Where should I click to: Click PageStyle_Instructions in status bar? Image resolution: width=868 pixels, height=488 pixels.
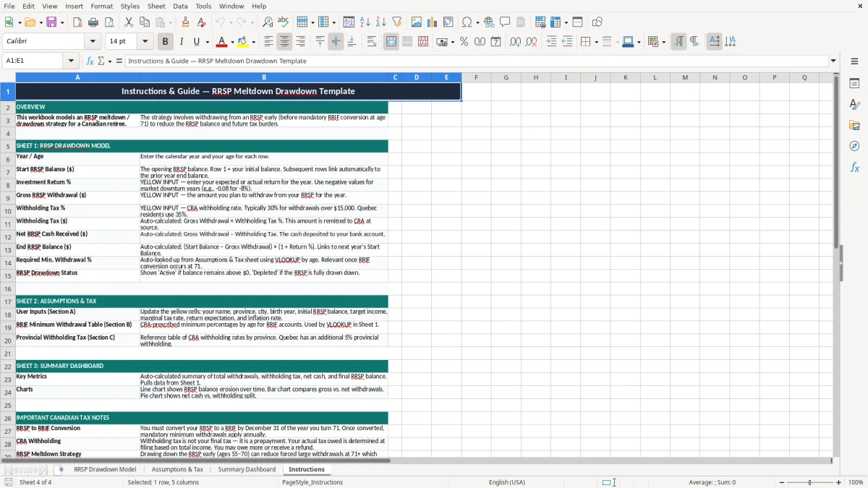[x=312, y=482]
